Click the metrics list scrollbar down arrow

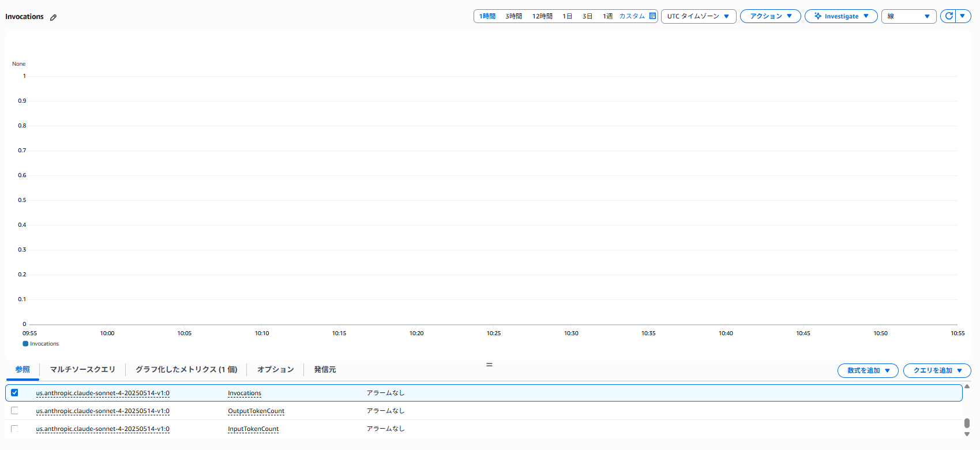(967, 434)
